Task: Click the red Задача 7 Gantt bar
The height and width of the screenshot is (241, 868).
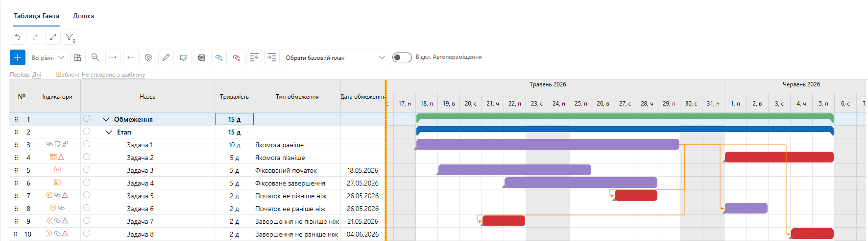Action: point(504,221)
